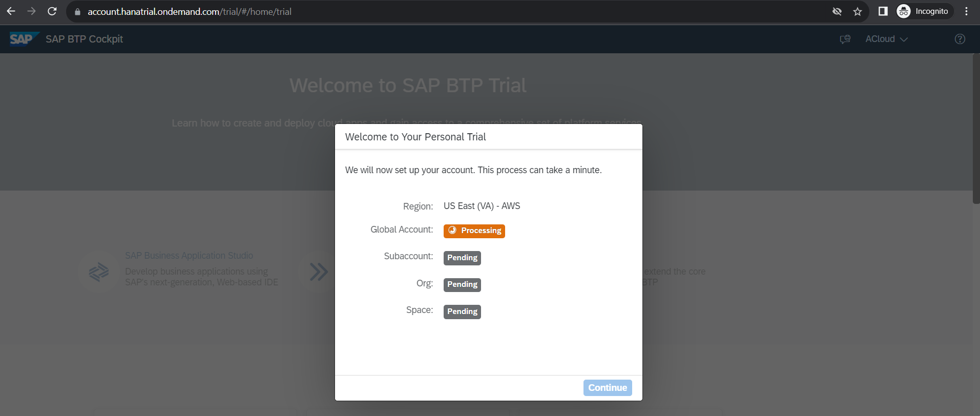The width and height of the screenshot is (980, 416).
Task: Click the eye-slash tracking protection icon
Action: 837,11
